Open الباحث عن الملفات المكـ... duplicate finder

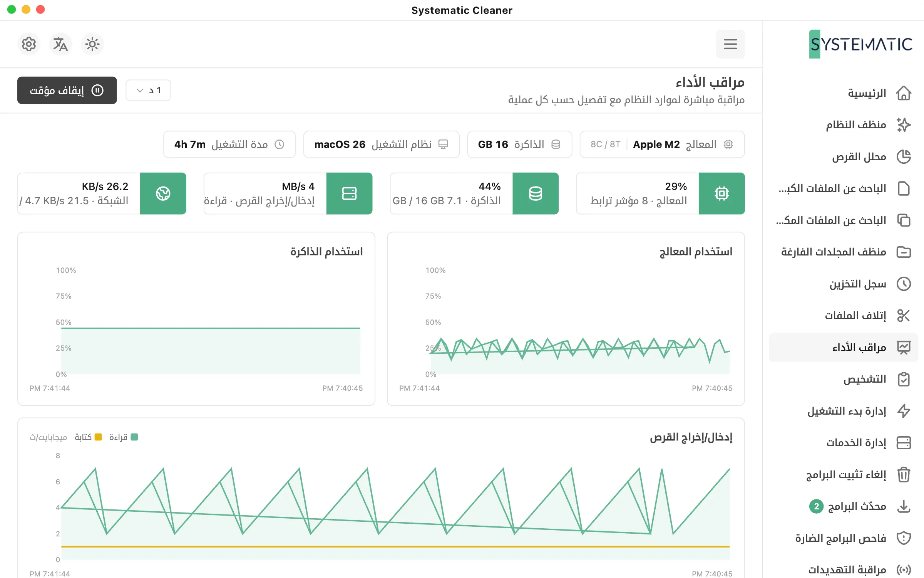[831, 220]
